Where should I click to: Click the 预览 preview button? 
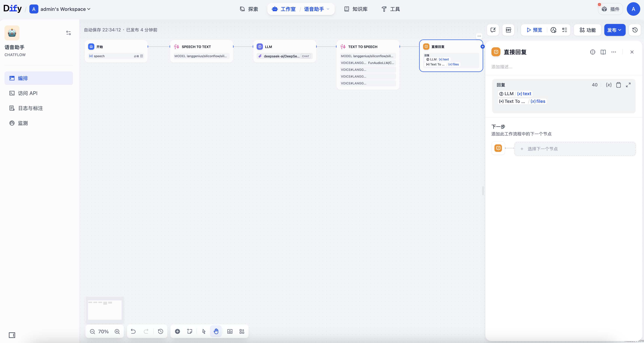[534, 30]
